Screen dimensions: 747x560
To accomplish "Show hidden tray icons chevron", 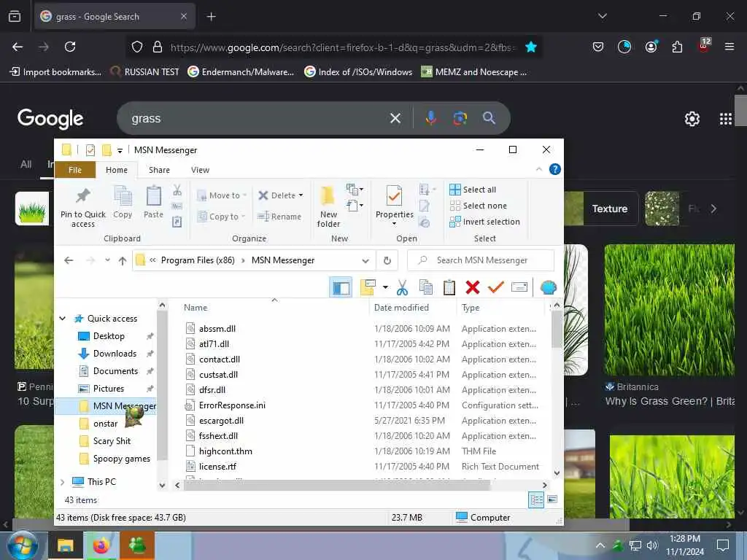I will [x=600, y=545].
